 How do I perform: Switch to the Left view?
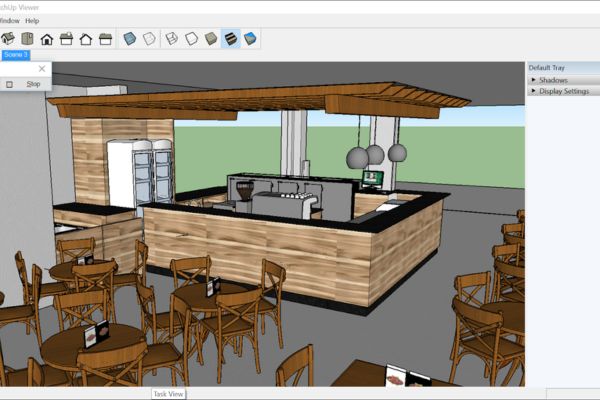click(x=105, y=39)
